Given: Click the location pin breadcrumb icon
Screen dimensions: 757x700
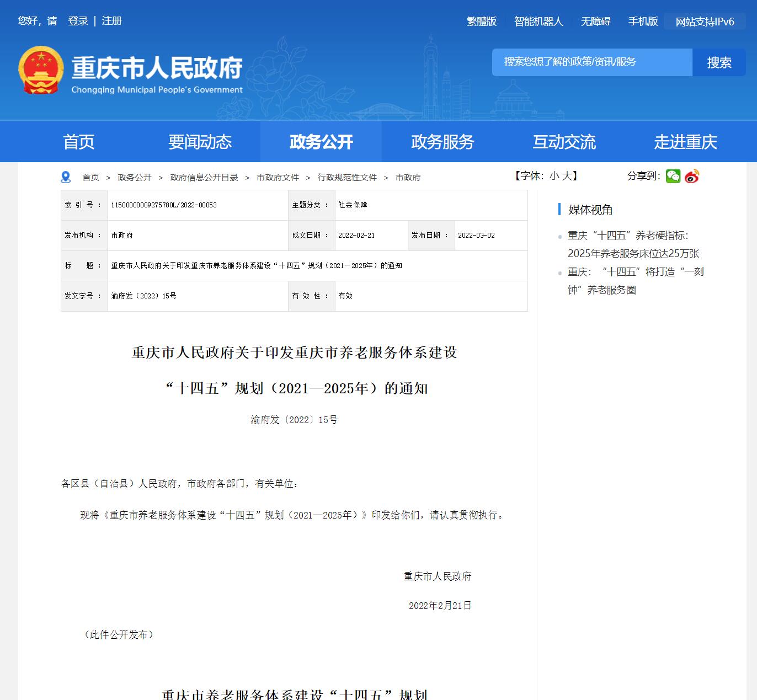Looking at the screenshot, I should [x=66, y=177].
